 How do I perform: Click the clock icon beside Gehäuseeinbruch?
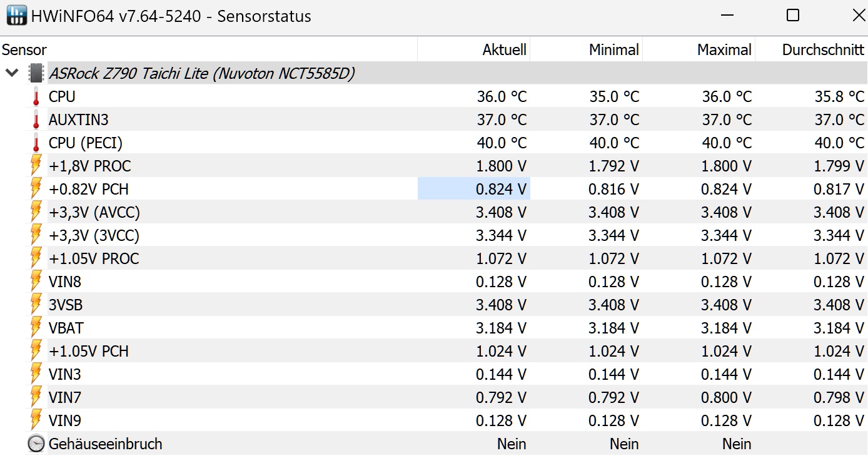tap(36, 444)
